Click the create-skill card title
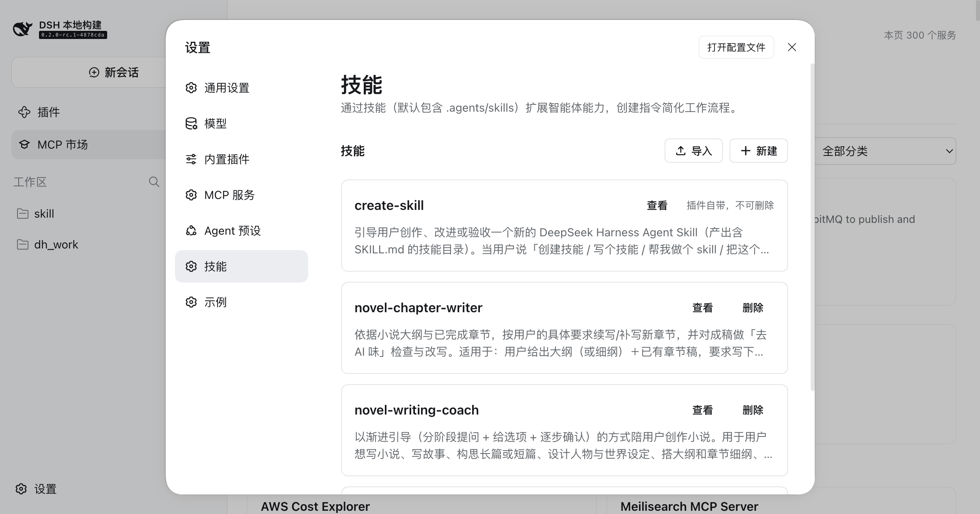The height and width of the screenshot is (514, 980). coord(389,205)
